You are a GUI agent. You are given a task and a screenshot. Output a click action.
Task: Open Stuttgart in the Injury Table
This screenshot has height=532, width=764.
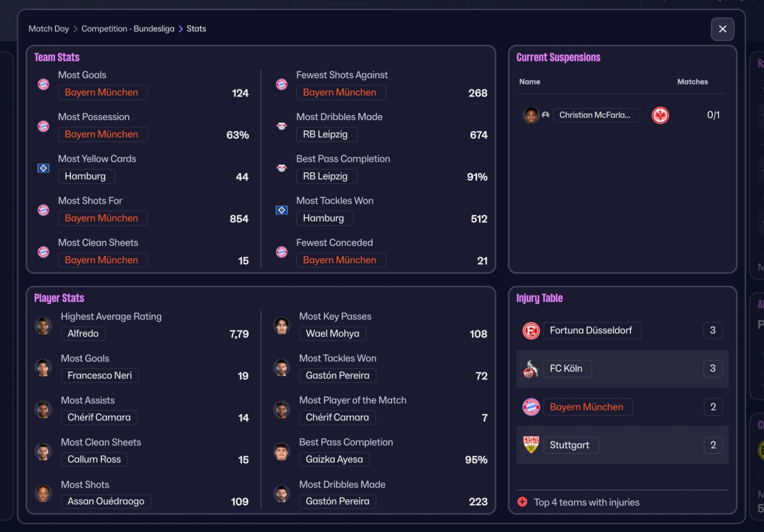(571, 445)
